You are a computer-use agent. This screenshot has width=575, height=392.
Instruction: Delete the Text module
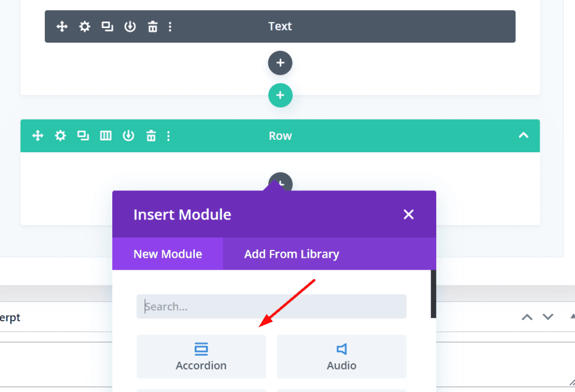pyautogui.click(x=153, y=26)
